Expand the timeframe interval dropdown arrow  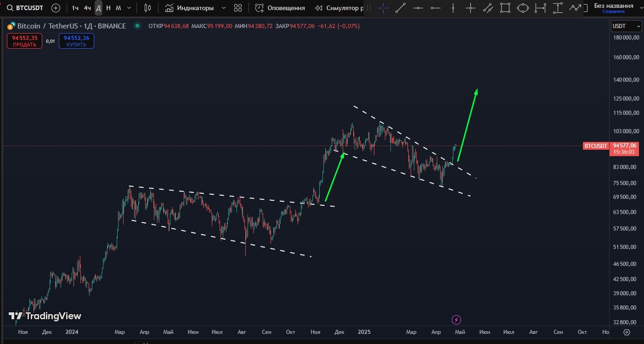pyautogui.click(x=129, y=8)
